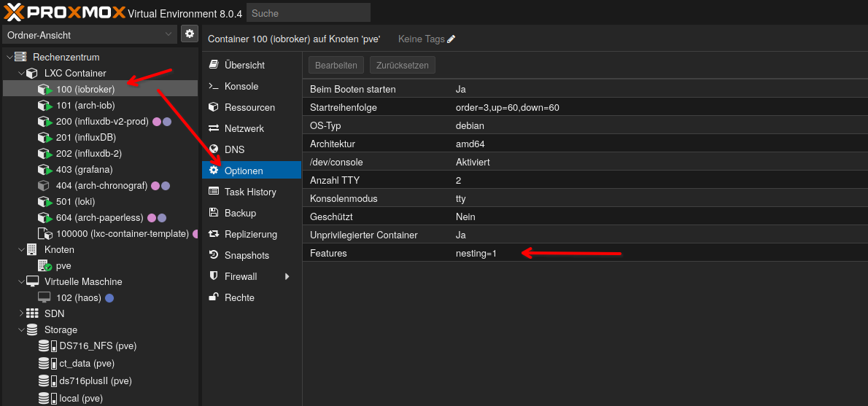Open the Backup tab
The height and width of the screenshot is (406, 868).
pos(252,213)
